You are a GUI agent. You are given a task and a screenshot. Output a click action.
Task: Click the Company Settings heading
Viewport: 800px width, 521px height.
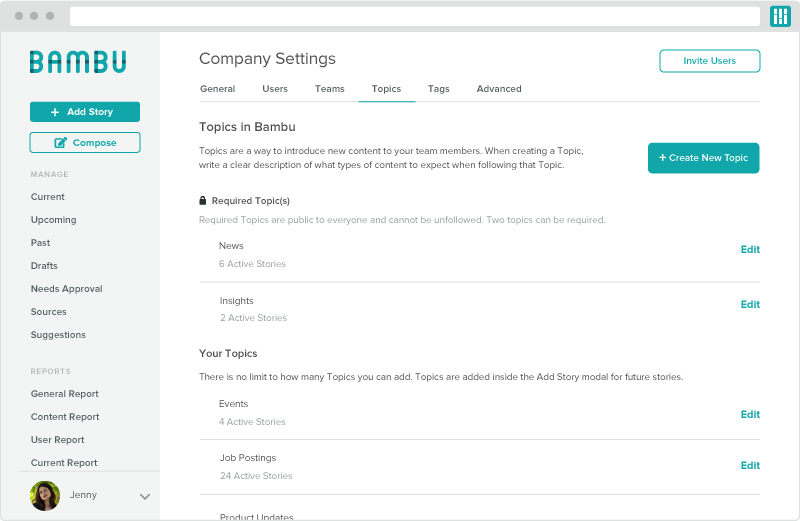click(267, 59)
